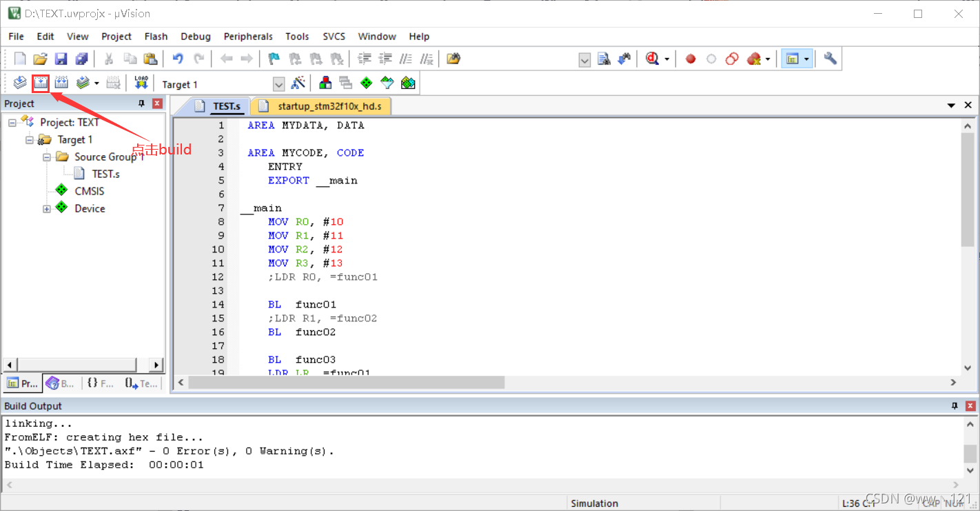980x511 pixels.
Task: Click the Find binoculars document icon
Action: 604,59
